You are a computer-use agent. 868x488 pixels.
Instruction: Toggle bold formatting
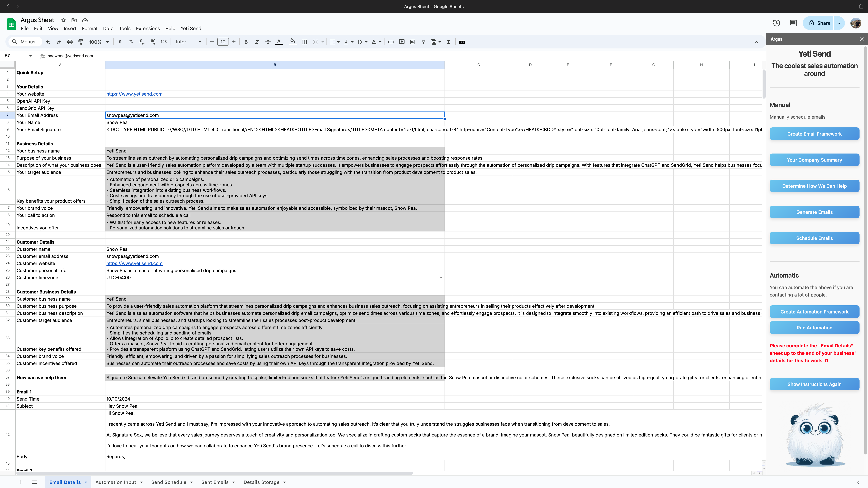[246, 42]
